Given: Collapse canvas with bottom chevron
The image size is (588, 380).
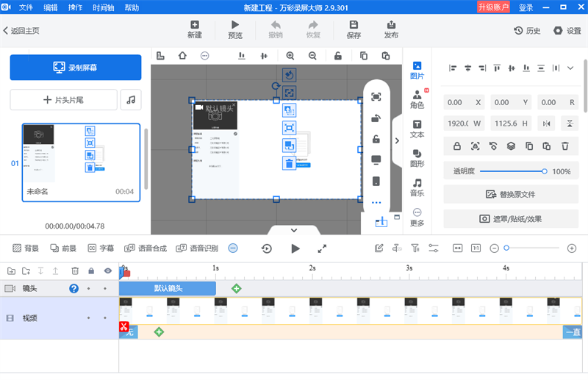Looking at the screenshot, I should 294,230.
